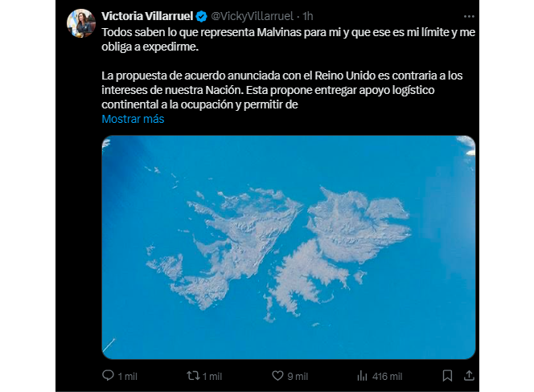This screenshot has width=534, height=392.
Task: View tweet analytics bar chart icon
Action: pos(362,376)
